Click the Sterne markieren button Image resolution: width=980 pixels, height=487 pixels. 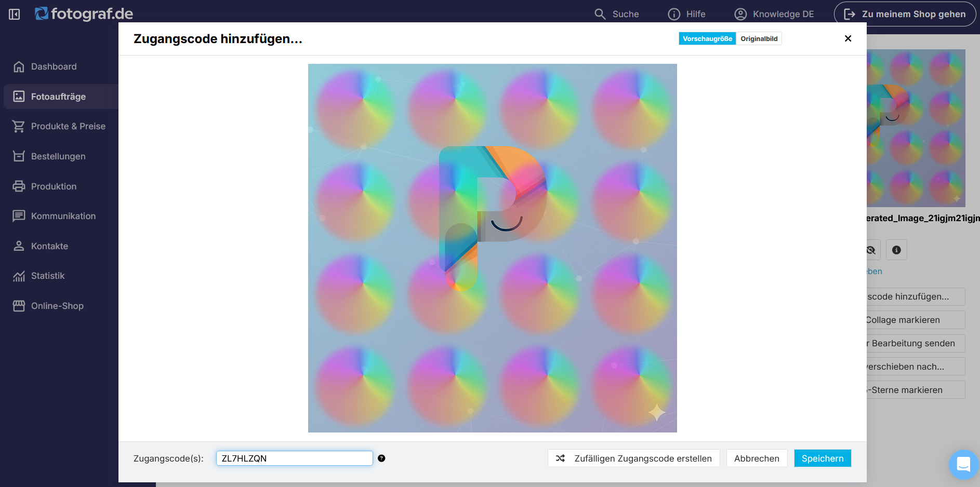pyautogui.click(x=915, y=390)
